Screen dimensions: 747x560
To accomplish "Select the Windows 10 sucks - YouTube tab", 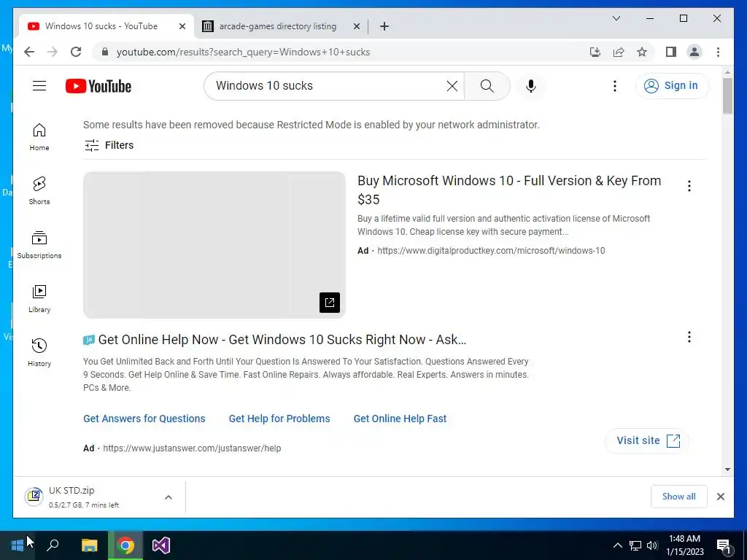I will coord(101,26).
